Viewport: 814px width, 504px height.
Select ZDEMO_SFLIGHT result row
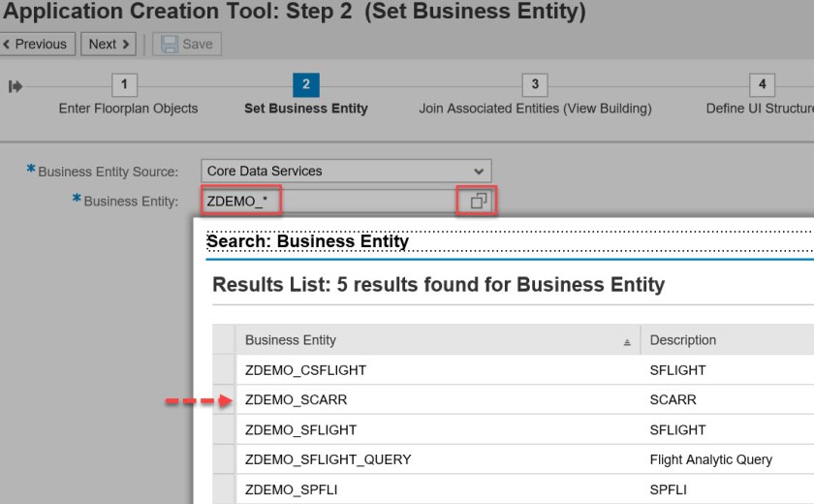(300, 429)
